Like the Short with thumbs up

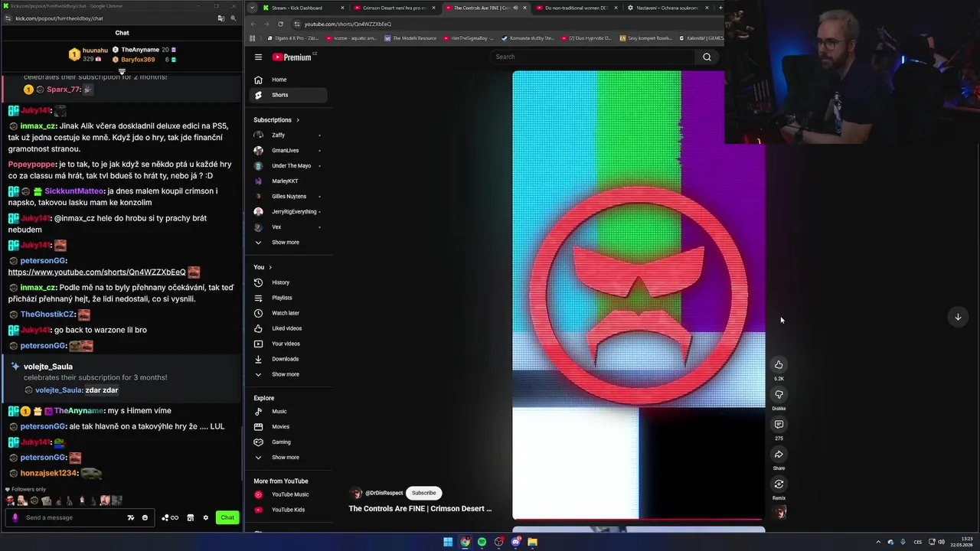779,364
